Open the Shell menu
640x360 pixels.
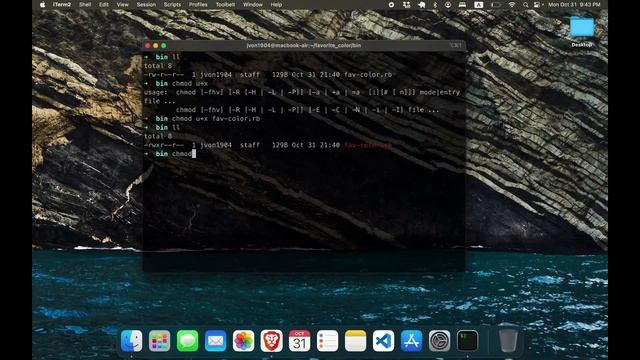[85, 4]
